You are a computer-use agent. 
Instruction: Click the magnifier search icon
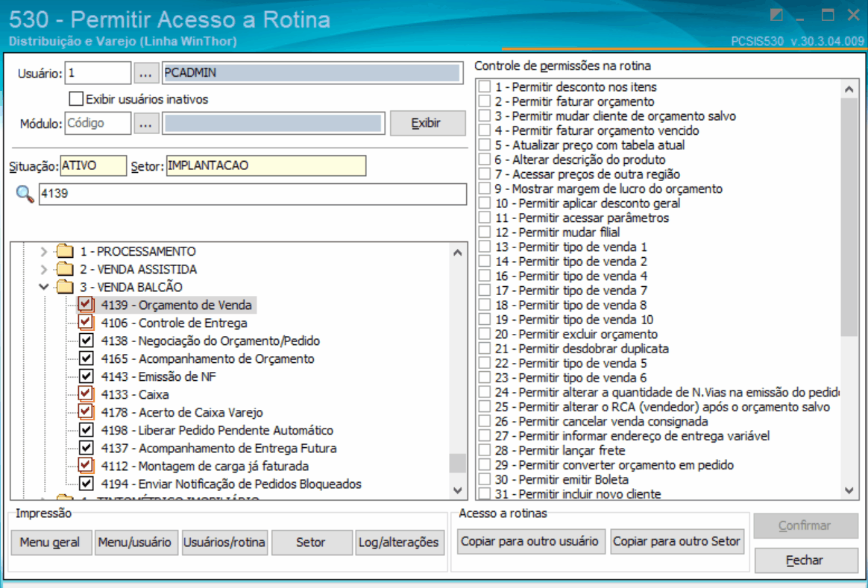(x=25, y=194)
